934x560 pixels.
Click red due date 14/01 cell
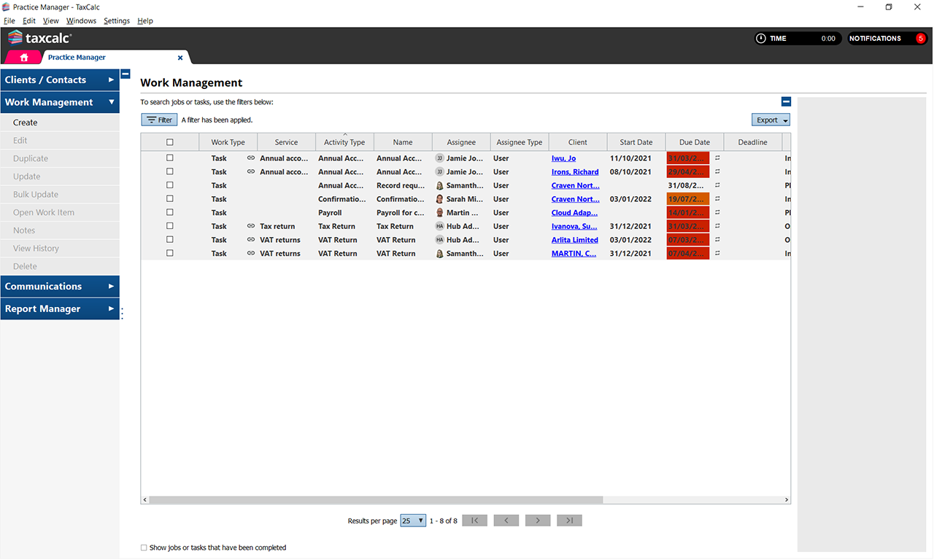click(688, 213)
